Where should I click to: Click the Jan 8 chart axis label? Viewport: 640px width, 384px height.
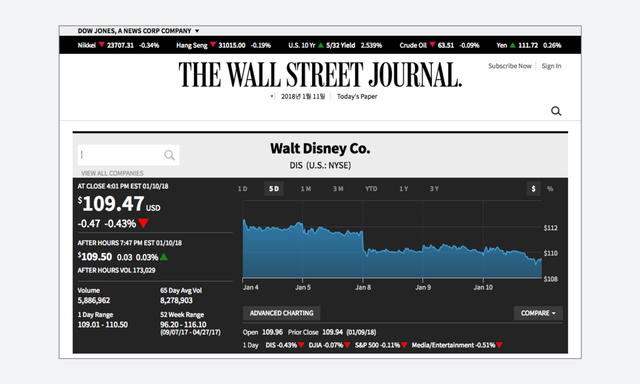363,287
